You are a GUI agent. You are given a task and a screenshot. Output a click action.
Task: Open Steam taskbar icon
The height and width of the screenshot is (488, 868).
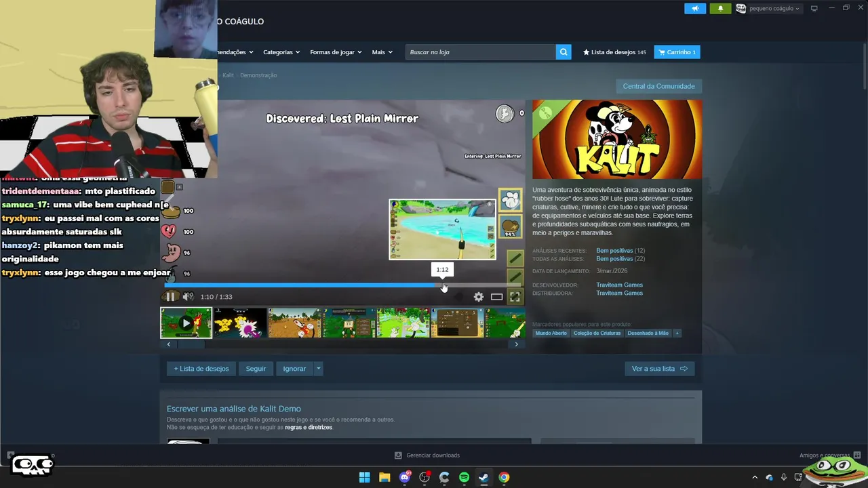[484, 477]
